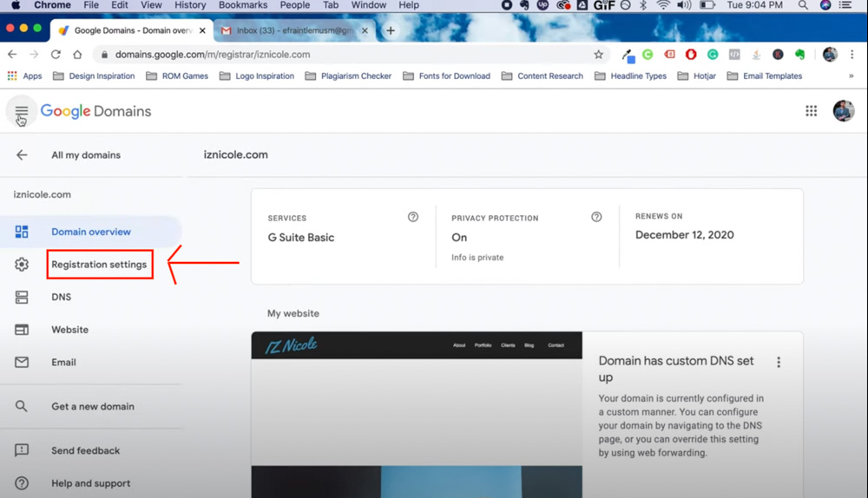This screenshot has width=868, height=498.
Task: Click the browser home button
Action: pyautogui.click(x=77, y=55)
